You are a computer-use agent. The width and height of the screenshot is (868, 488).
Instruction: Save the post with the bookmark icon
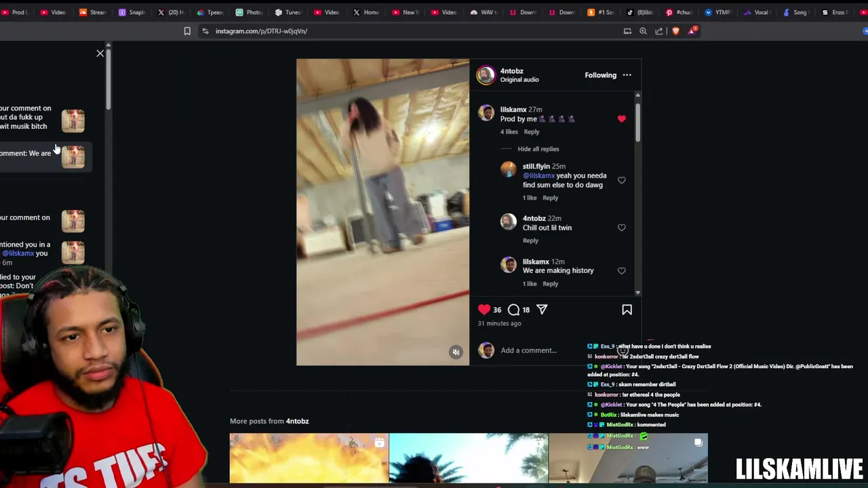(x=627, y=310)
